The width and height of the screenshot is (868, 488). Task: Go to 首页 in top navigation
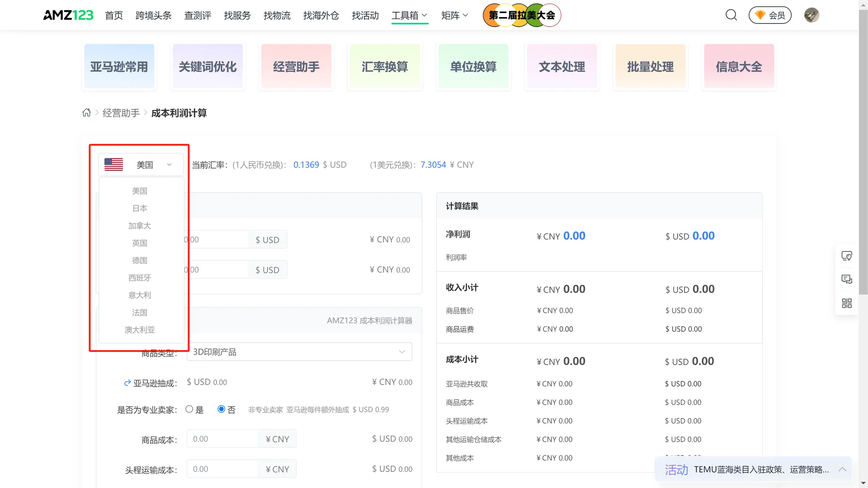click(x=114, y=15)
